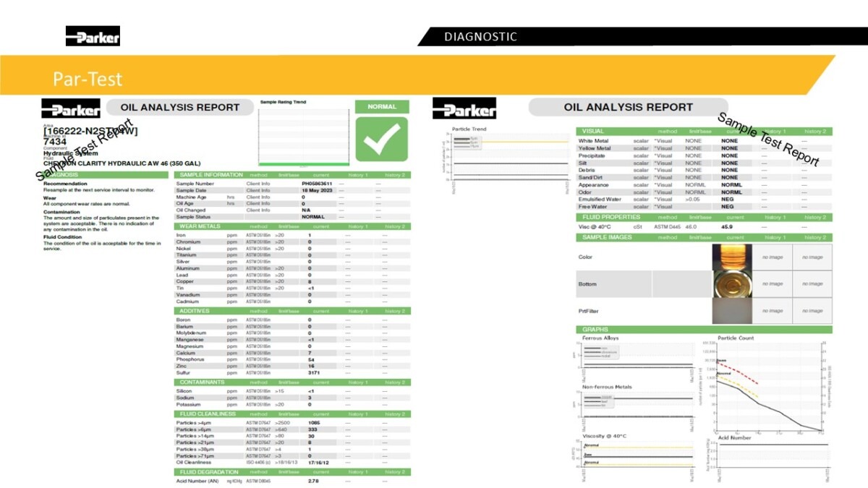Select the ADDITIVES section header
Viewport: 868px width, 488px height.
click(x=294, y=311)
